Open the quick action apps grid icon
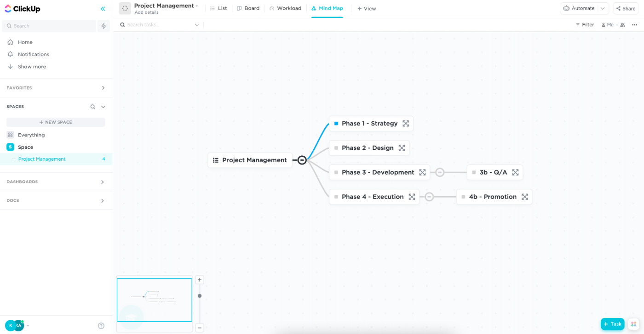This screenshot has height=334, width=644. 633,324
